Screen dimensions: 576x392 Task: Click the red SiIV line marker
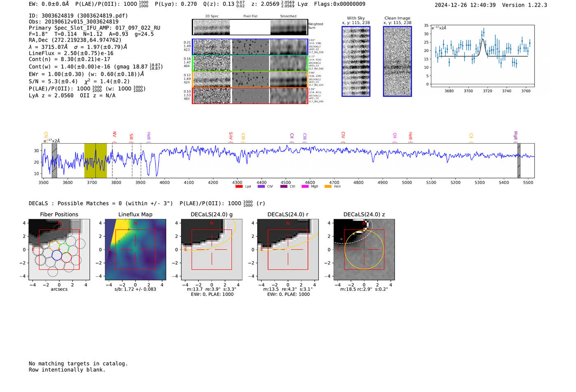click(231, 137)
